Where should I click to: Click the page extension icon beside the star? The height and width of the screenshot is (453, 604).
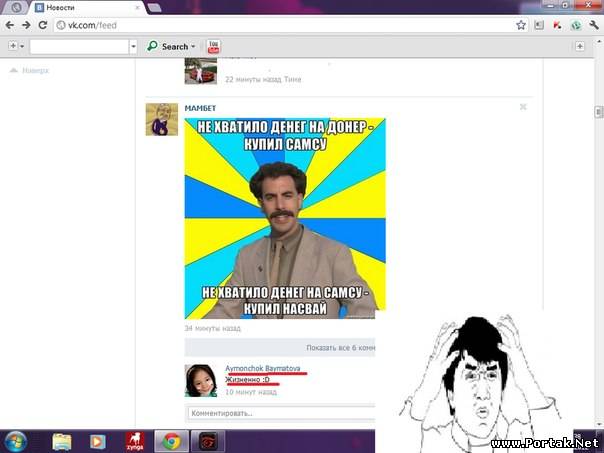[x=539, y=25]
